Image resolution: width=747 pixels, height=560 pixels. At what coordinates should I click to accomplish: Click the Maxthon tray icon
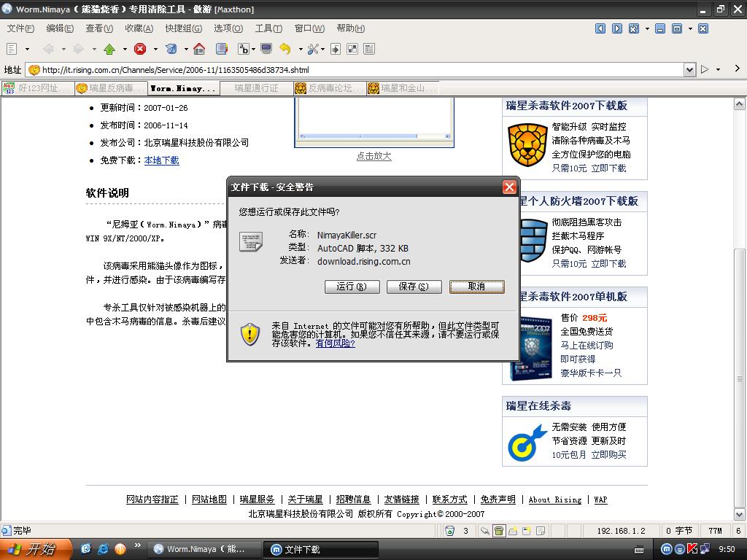click(667, 549)
